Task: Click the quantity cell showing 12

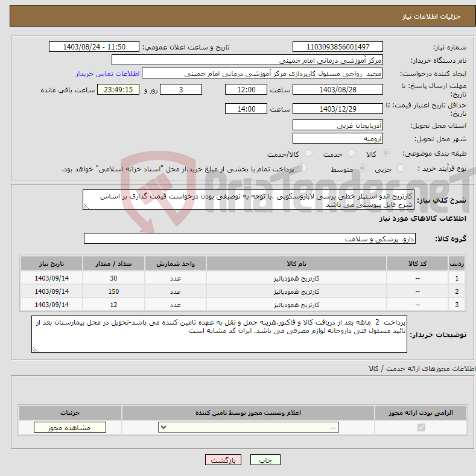Action: [113, 305]
